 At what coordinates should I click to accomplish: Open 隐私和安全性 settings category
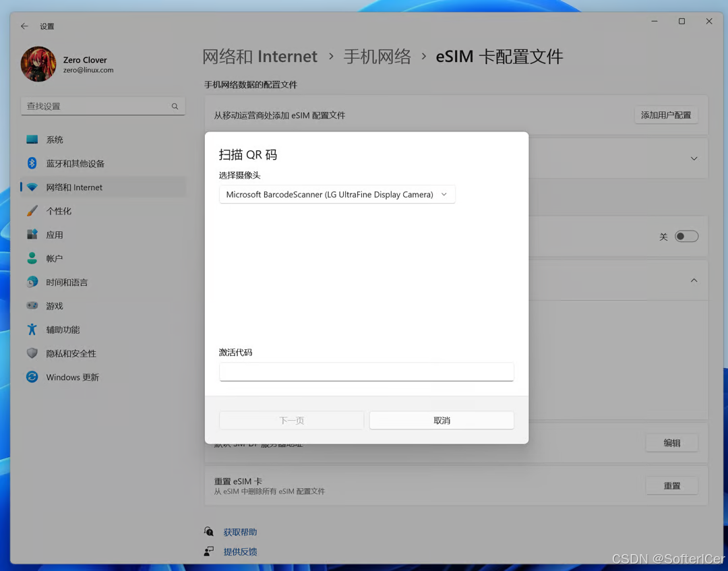[103, 353]
